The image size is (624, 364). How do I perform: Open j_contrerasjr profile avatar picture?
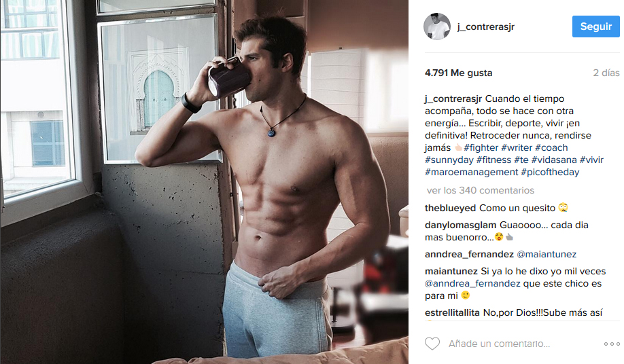coord(437,26)
